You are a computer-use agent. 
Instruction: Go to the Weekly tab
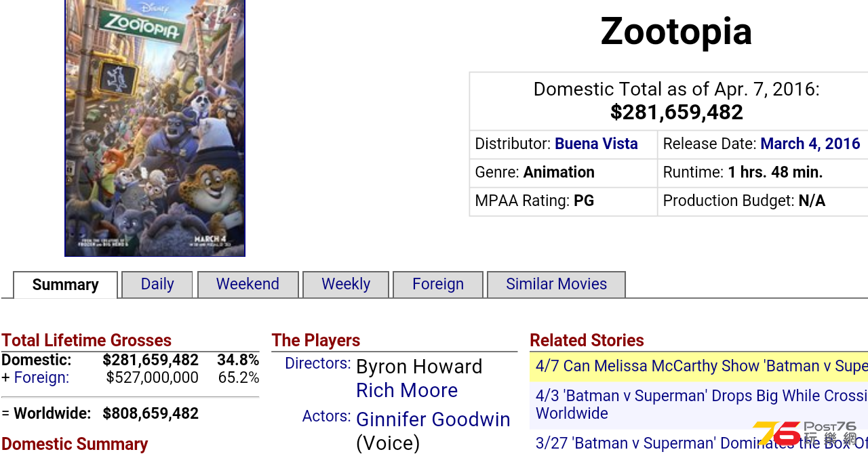pos(346,285)
